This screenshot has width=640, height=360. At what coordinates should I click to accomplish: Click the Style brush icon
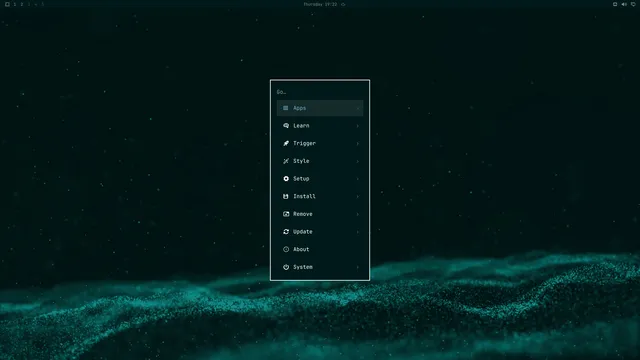click(286, 161)
